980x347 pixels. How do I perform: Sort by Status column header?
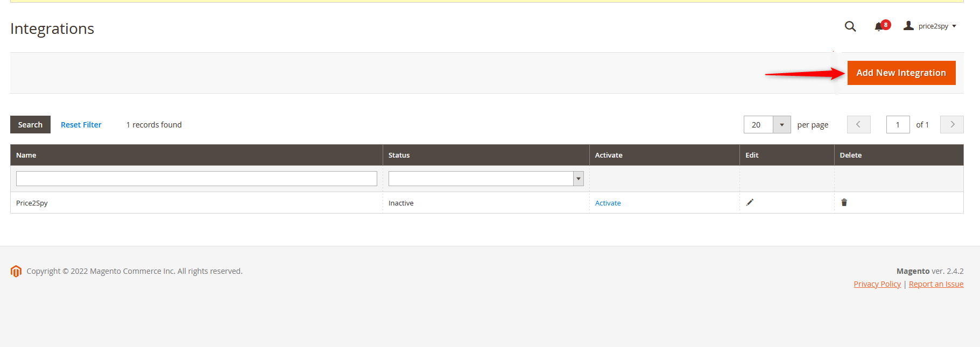point(486,155)
